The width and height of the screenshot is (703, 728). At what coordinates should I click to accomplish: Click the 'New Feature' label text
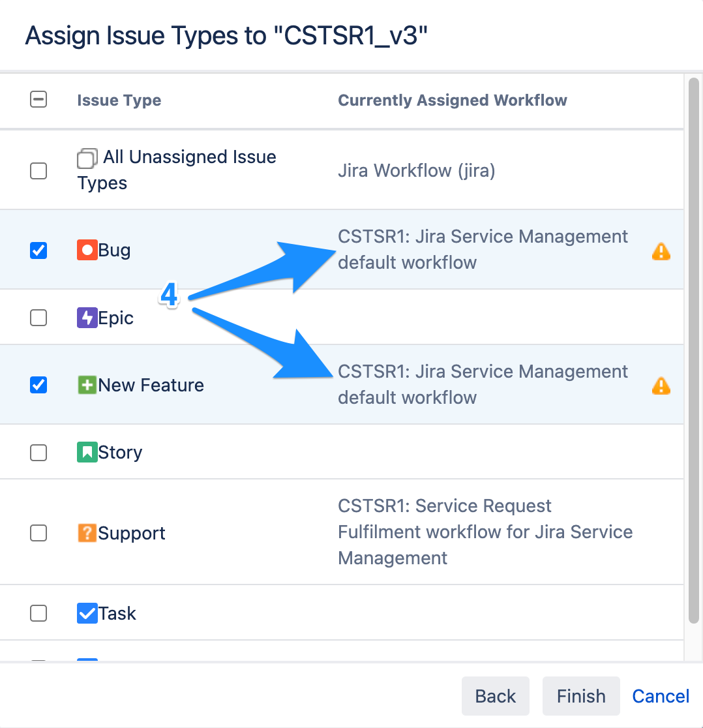tap(151, 385)
